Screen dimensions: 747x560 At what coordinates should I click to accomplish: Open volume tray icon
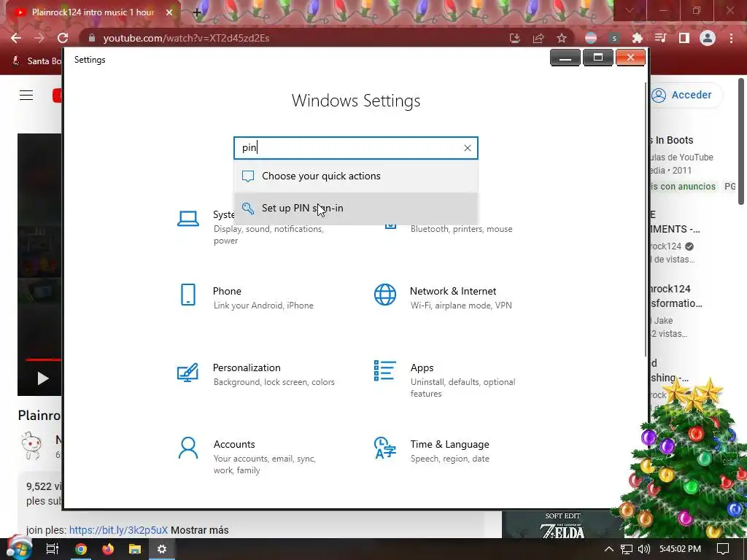coord(643,549)
